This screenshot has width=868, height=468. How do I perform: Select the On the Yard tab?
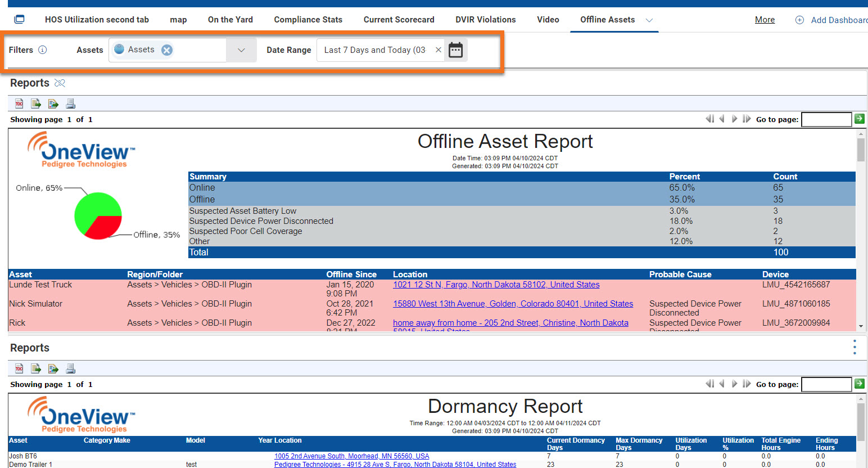[x=230, y=20]
